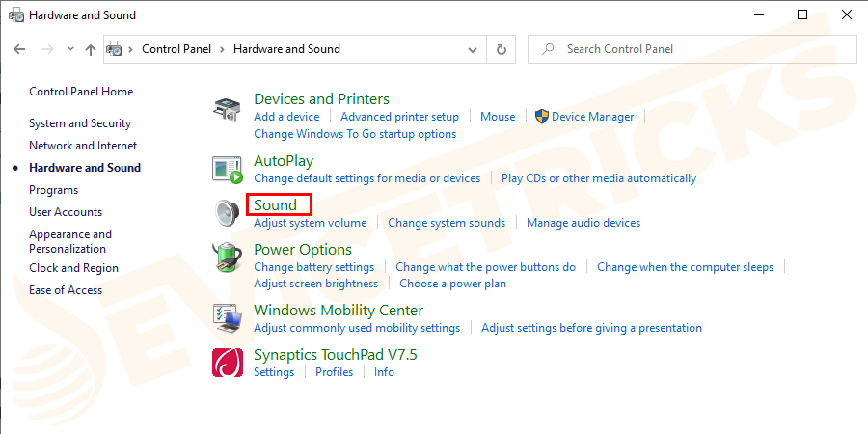The height and width of the screenshot is (434, 868).
Task: Open the Sound heading
Action: 275,204
